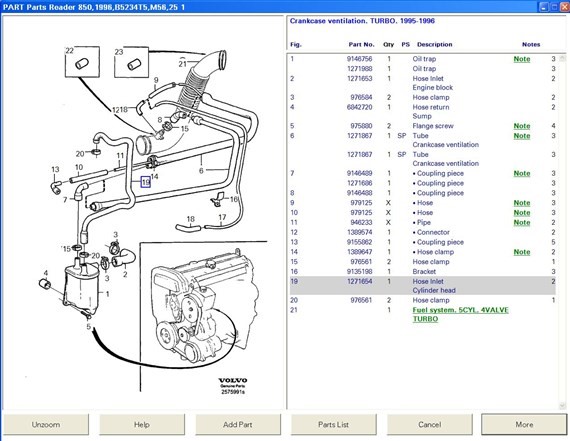Click callout number 17 in diagram
Viewport: 570px width, 441px height.
pos(222,217)
